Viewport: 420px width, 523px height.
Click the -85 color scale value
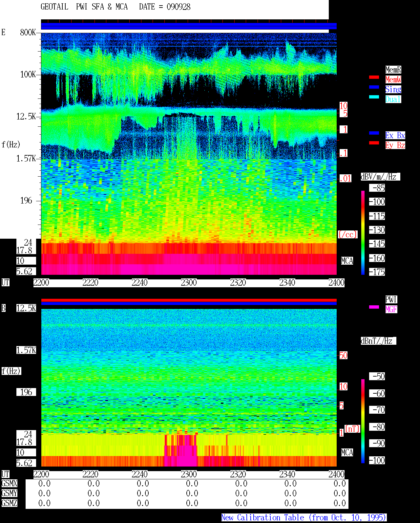point(377,188)
